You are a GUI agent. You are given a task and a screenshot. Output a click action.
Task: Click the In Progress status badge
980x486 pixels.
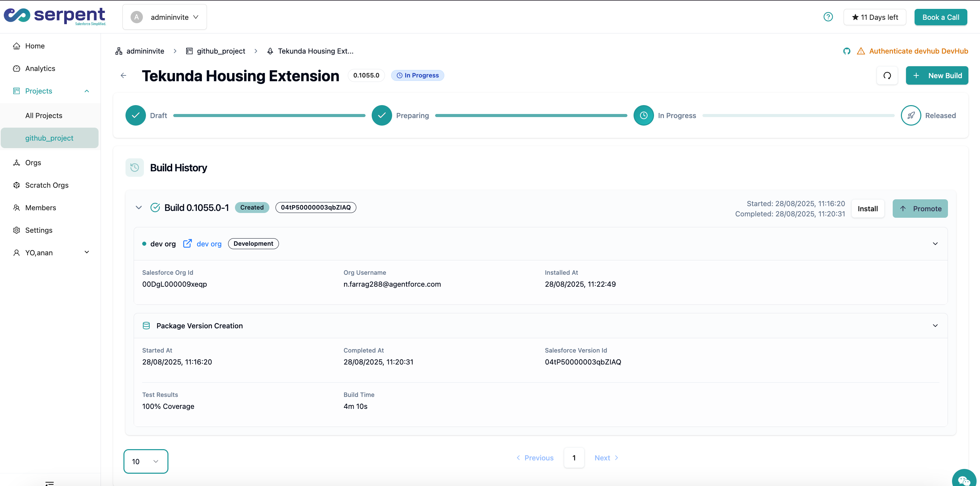[417, 75]
